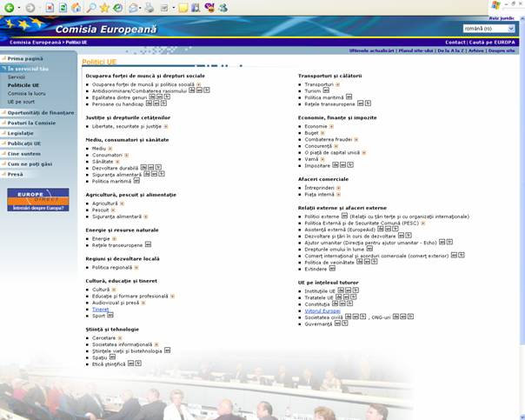
Task: Click the green Back arrow in browser toolbar
Action: click(x=9, y=7)
